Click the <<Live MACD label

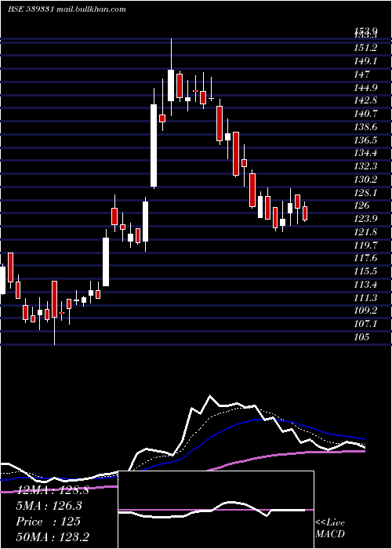[x=330, y=529]
